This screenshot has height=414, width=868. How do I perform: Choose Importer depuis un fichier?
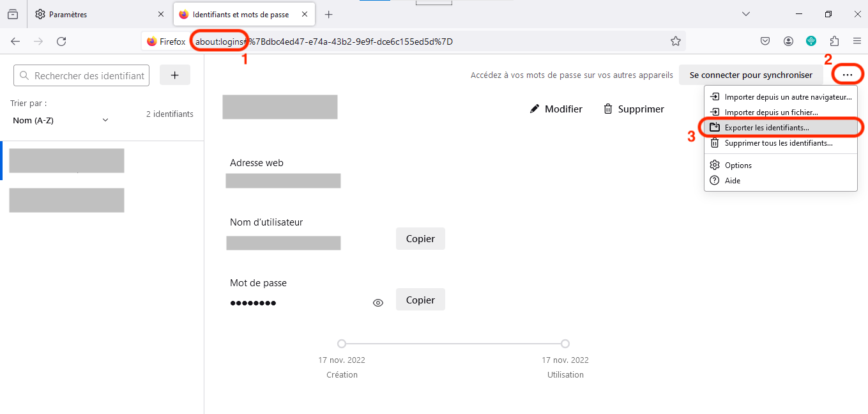coord(762,112)
